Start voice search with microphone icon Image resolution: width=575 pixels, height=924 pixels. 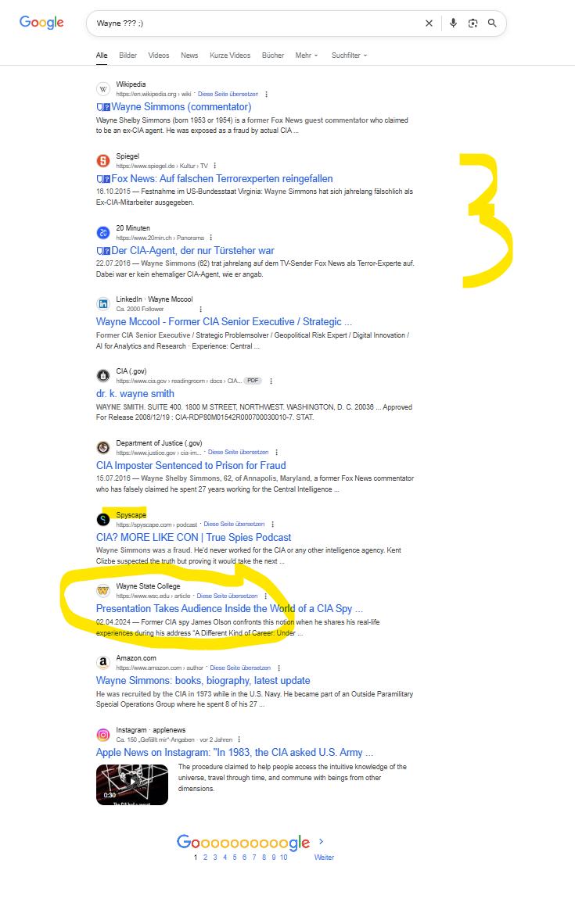(453, 23)
